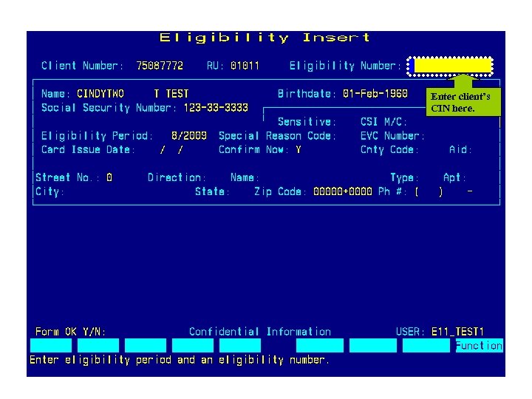Click the Street No. value 0
This screenshot has height=399, width=532.
pyautogui.click(x=109, y=177)
